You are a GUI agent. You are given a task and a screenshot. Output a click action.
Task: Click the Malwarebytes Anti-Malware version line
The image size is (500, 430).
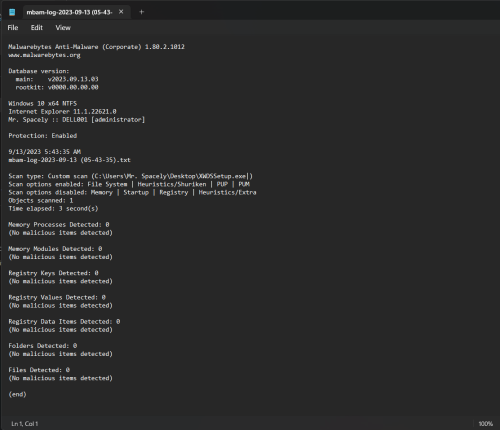click(x=96, y=47)
